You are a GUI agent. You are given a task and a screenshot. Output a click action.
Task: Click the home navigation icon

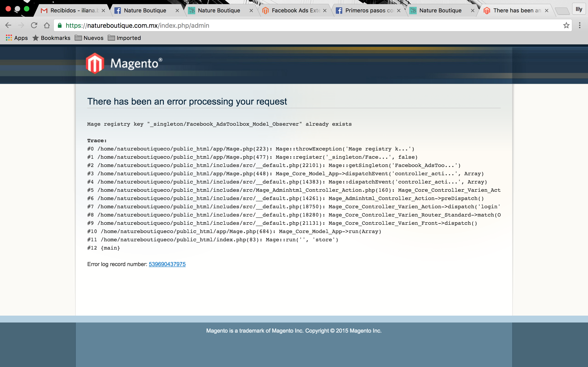tap(47, 25)
